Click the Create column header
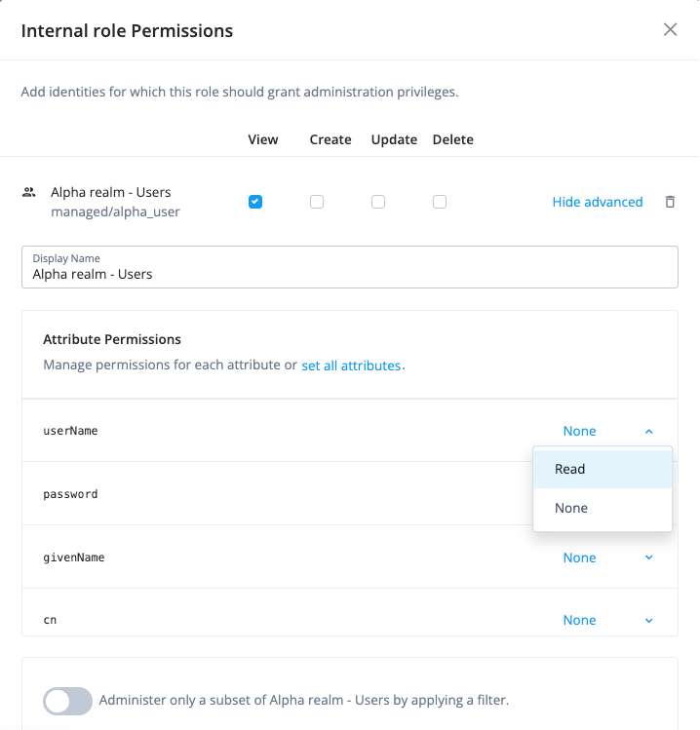The image size is (700, 730). tap(331, 139)
